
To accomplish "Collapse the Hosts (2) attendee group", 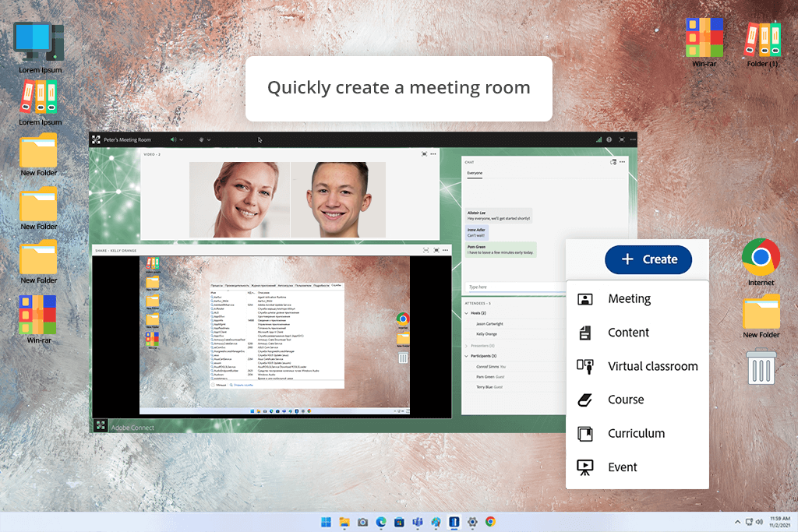I will pyautogui.click(x=467, y=313).
